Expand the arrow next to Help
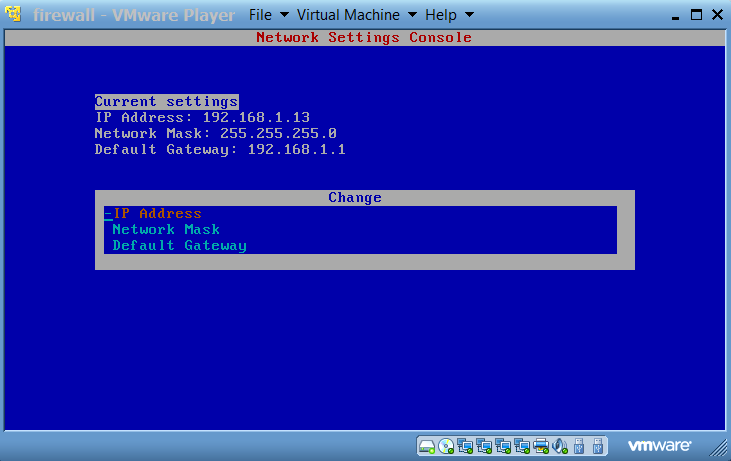The image size is (731, 461). click(x=470, y=16)
